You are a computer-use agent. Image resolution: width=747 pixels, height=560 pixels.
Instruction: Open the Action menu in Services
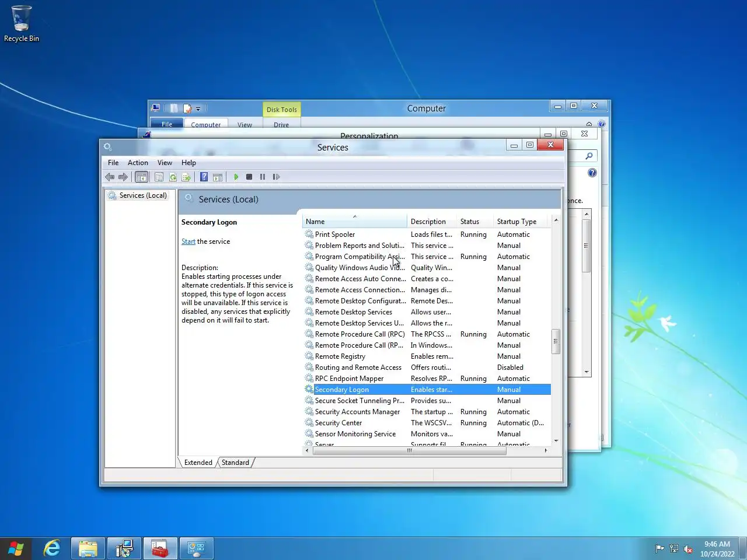[x=138, y=163]
